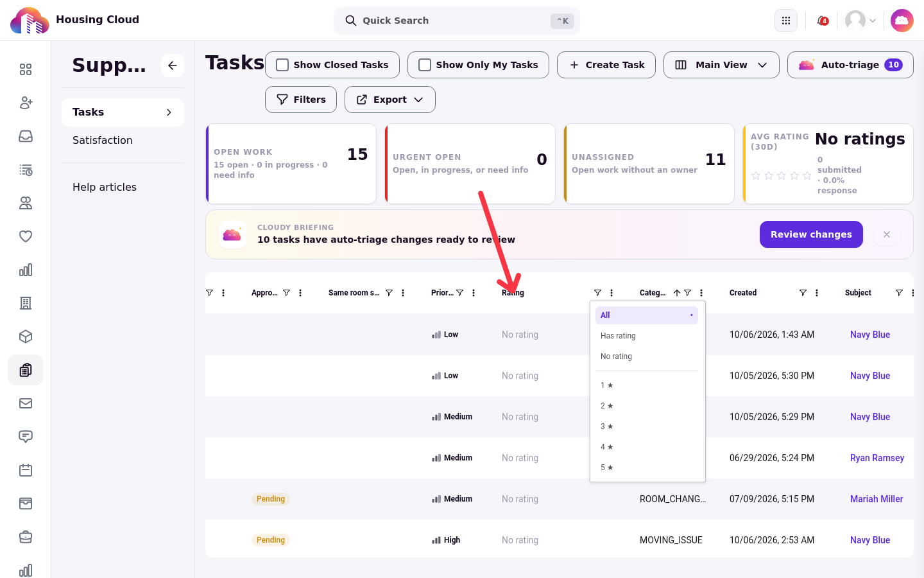Open the apps grid launcher icon

coord(786,21)
